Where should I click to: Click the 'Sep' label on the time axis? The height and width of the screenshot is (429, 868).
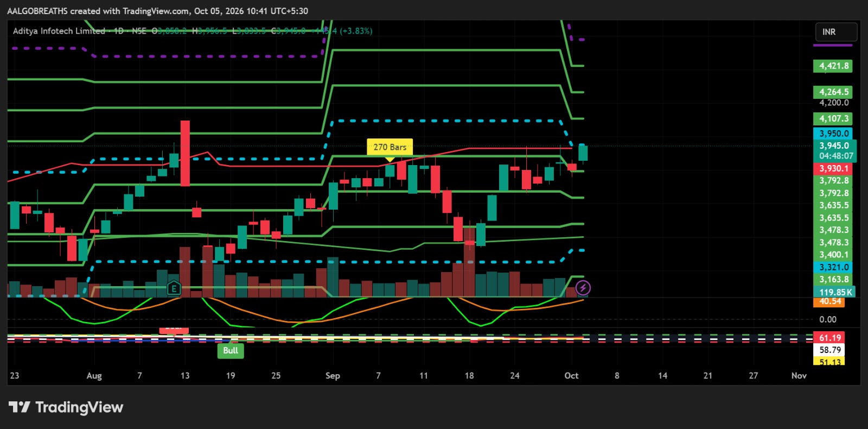333,376
